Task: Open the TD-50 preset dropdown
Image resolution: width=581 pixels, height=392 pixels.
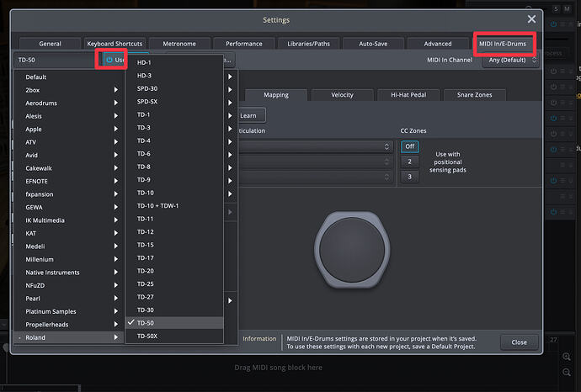Action: click(x=56, y=60)
